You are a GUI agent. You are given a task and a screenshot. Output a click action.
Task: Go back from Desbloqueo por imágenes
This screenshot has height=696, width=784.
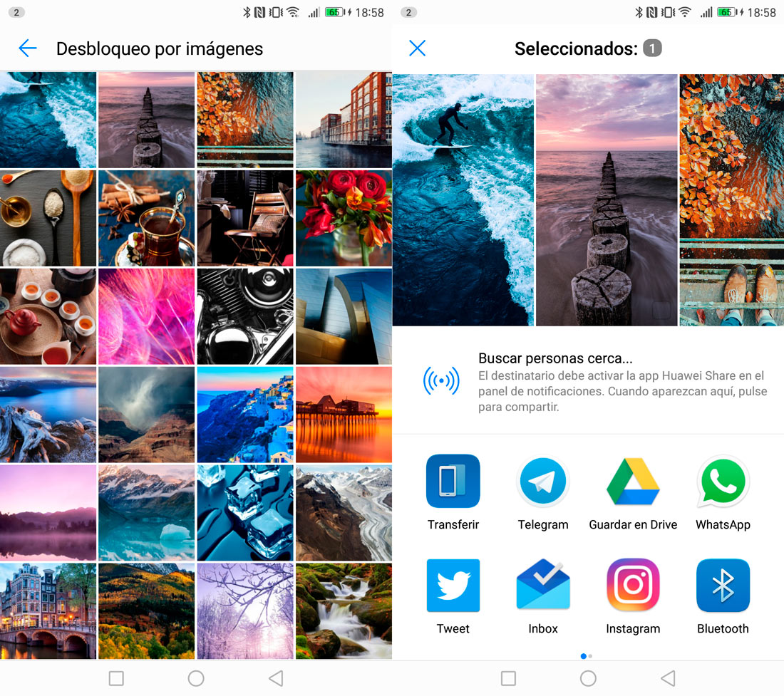point(28,48)
